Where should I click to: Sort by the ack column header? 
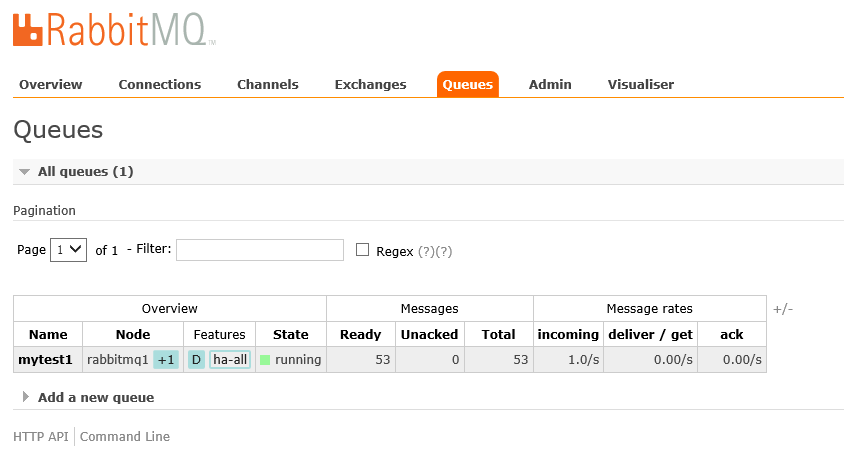pyautogui.click(x=732, y=334)
